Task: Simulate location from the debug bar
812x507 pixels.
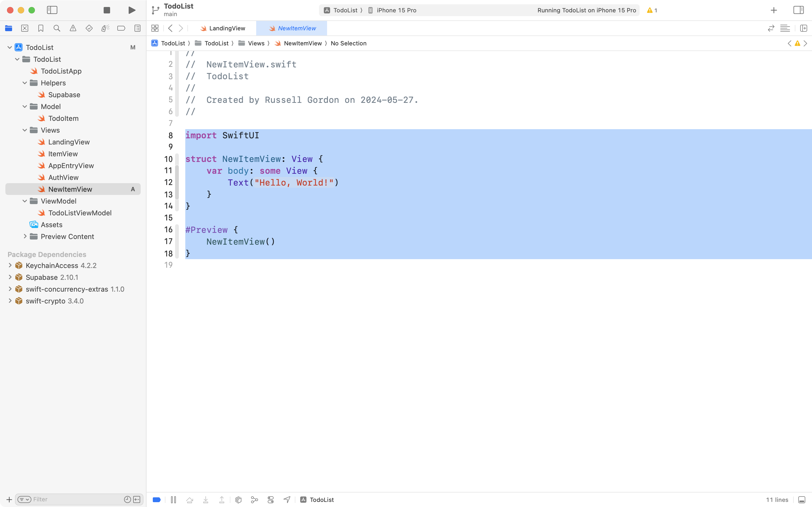Action: (x=287, y=499)
